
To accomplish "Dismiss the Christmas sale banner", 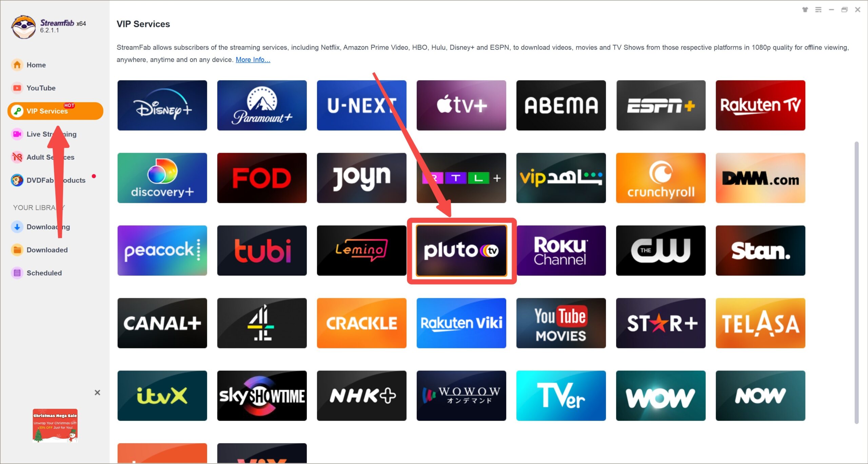I will [97, 392].
